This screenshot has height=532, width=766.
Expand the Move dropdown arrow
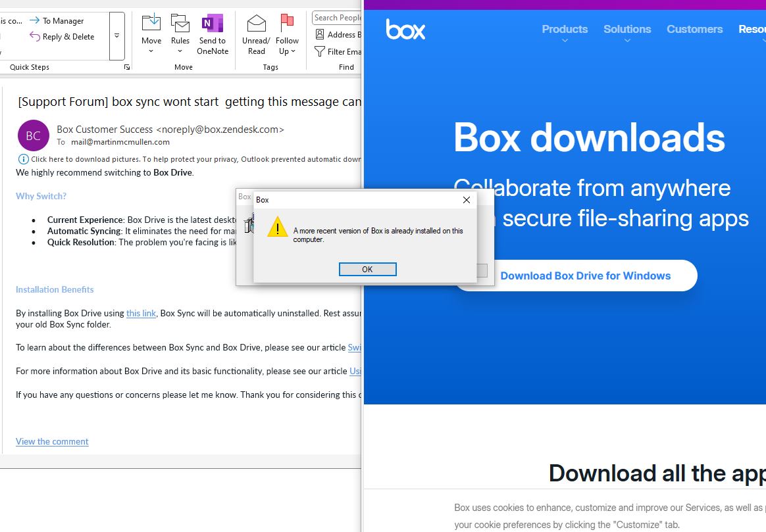point(151,51)
